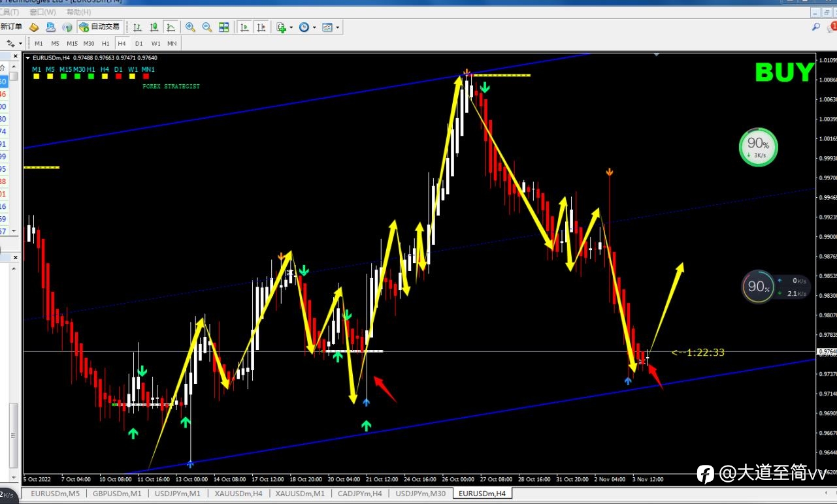This screenshot has height=504, width=837.
Task: Click the FOREX STRATEGIST label
Action: point(171,86)
